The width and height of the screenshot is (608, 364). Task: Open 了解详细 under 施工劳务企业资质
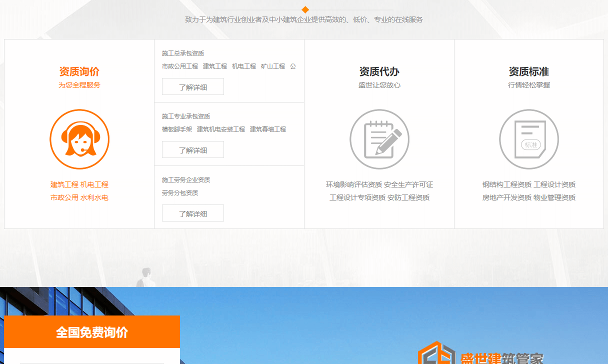click(192, 212)
